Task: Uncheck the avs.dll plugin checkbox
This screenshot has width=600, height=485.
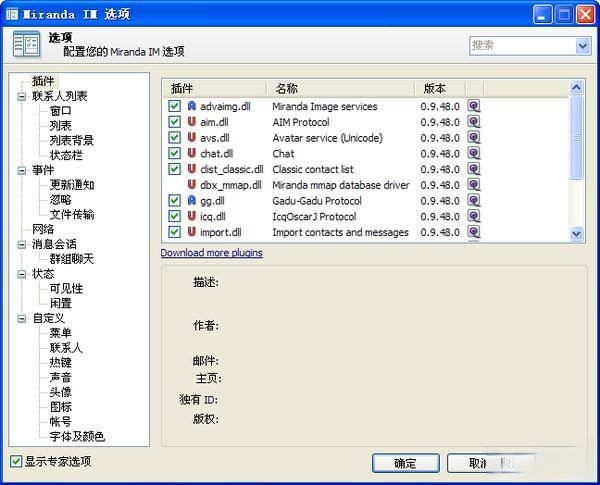Action: [174, 137]
